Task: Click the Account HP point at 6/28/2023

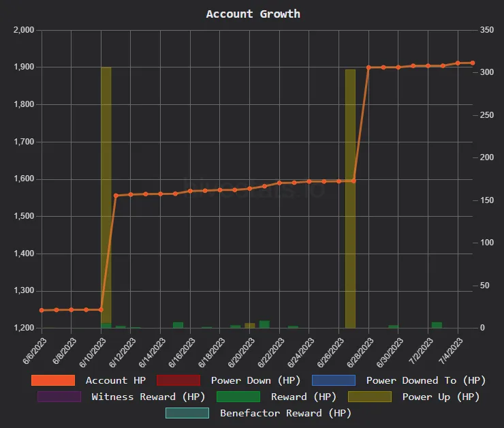Action: pos(368,67)
